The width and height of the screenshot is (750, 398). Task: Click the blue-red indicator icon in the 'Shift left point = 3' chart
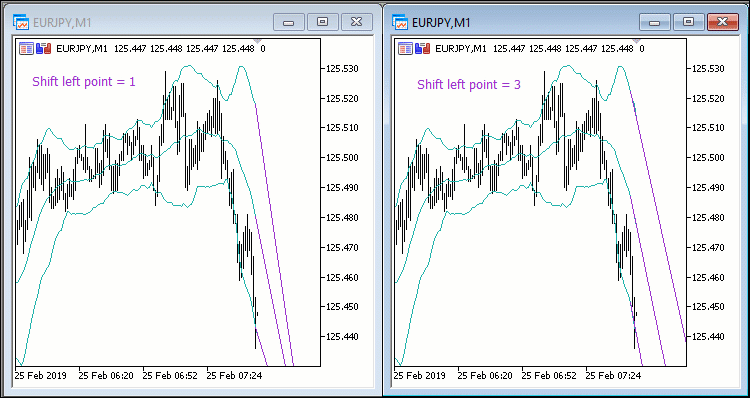(423, 48)
